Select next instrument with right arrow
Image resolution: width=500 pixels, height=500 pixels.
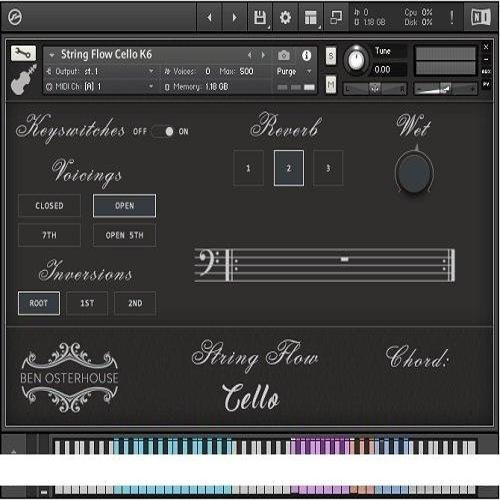263,55
